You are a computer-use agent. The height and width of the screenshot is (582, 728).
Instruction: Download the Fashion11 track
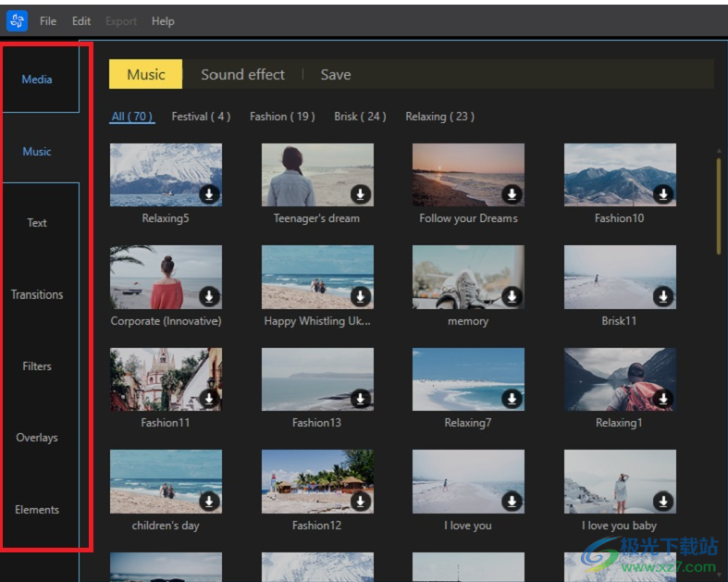209,399
